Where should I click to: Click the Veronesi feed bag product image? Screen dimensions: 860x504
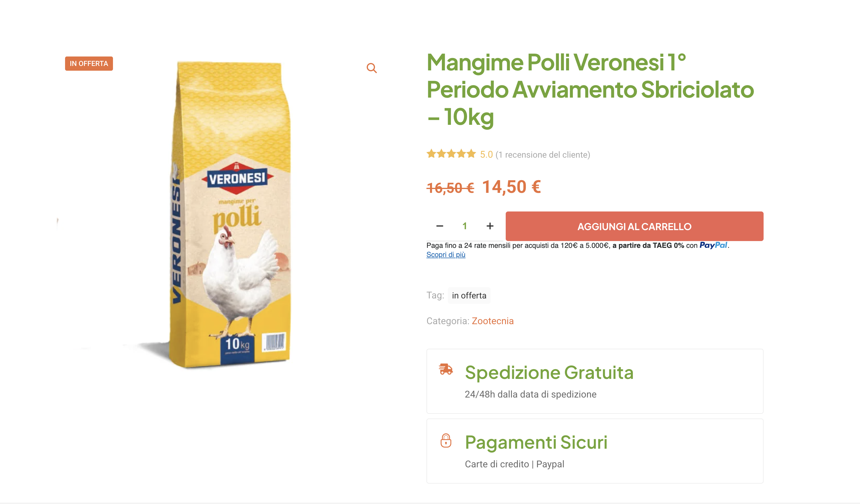[x=232, y=215]
